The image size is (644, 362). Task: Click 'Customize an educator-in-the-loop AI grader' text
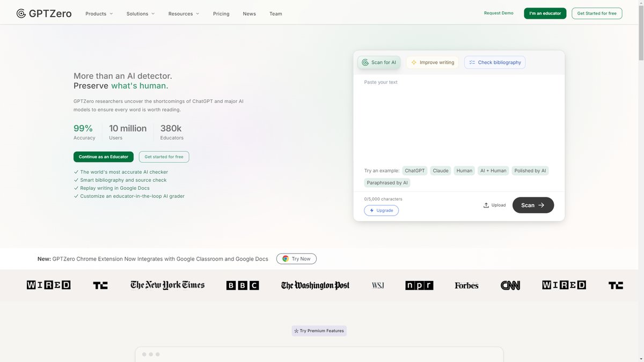(133, 196)
